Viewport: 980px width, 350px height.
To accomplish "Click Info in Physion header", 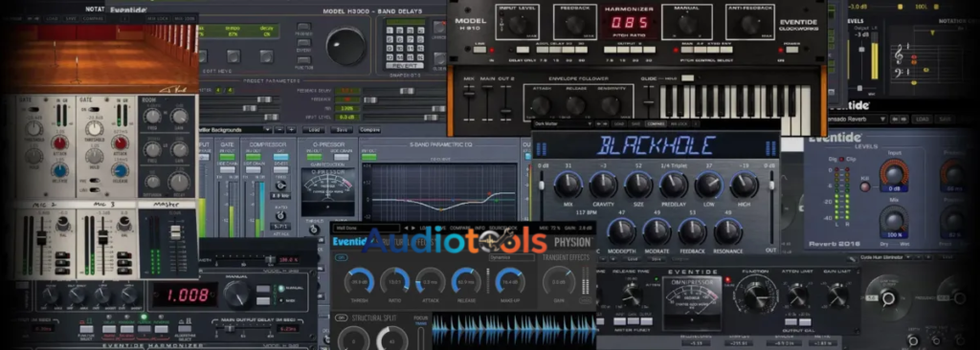I will click(x=479, y=229).
